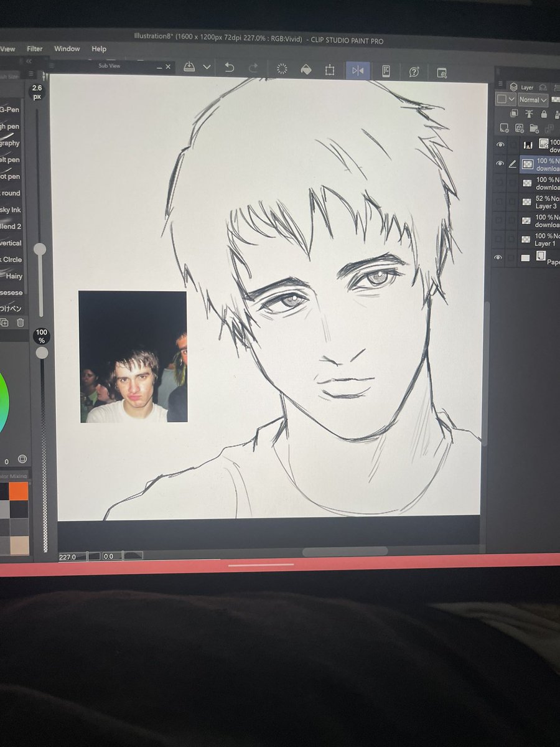Click the reference photo in Sub View

point(133,357)
